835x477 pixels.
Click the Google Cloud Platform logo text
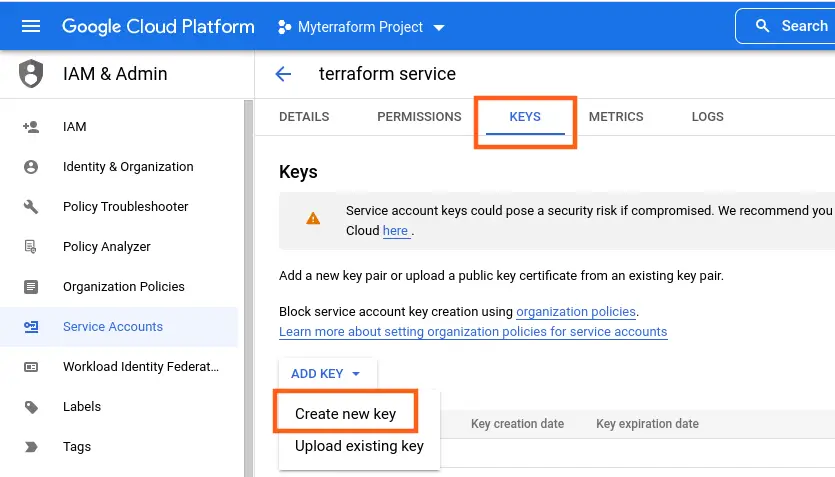tap(158, 27)
